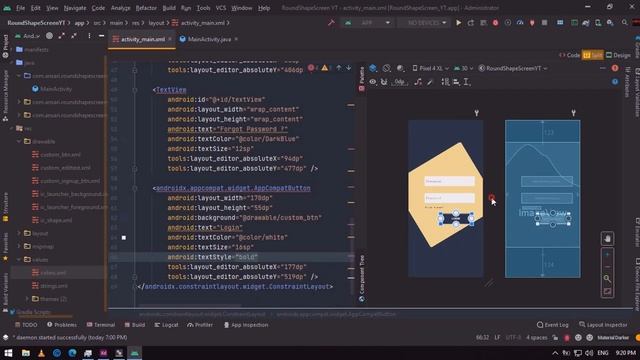This screenshot has width=640, height=360.
Task: Switch editor to Split view mode
Action: click(593, 55)
